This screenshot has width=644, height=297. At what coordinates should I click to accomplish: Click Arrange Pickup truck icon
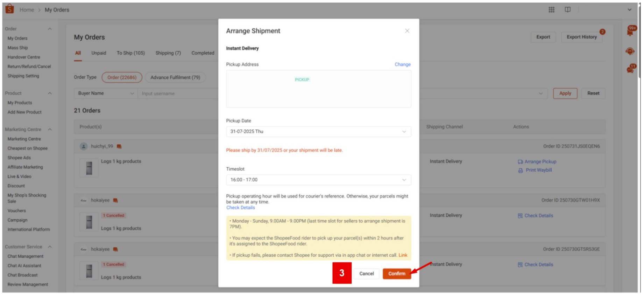521,162
